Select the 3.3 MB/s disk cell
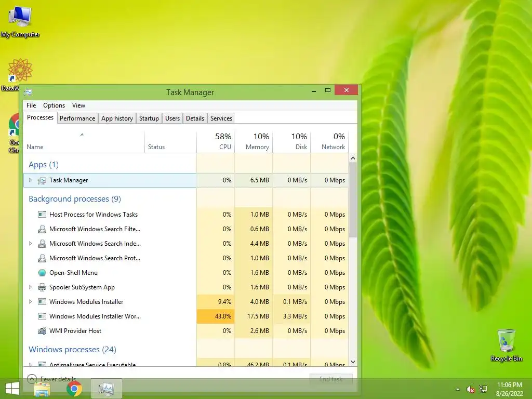 pos(292,316)
